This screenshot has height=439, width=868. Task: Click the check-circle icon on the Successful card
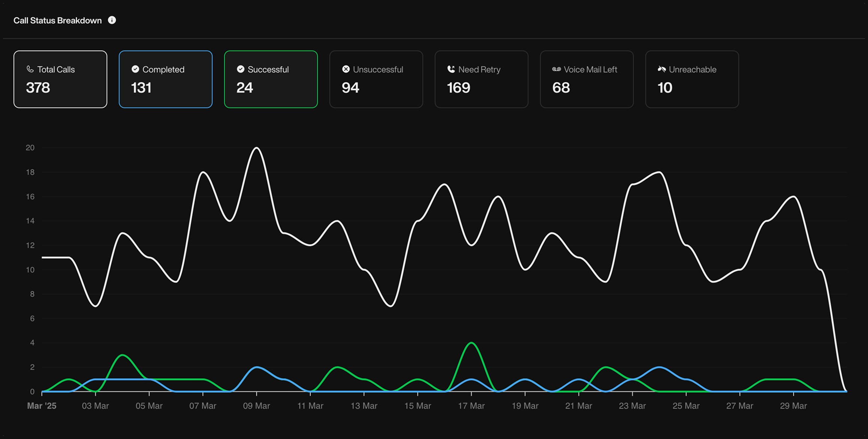[x=240, y=69]
